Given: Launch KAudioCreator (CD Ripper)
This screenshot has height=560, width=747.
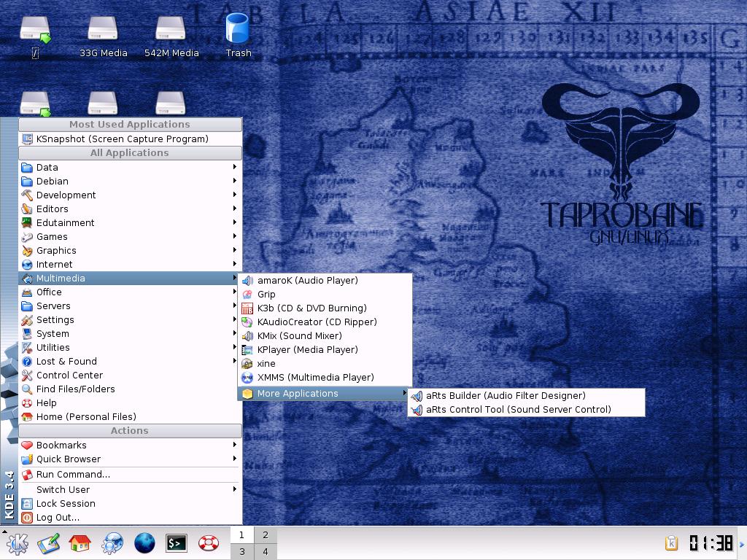Looking at the screenshot, I should point(325,322).
